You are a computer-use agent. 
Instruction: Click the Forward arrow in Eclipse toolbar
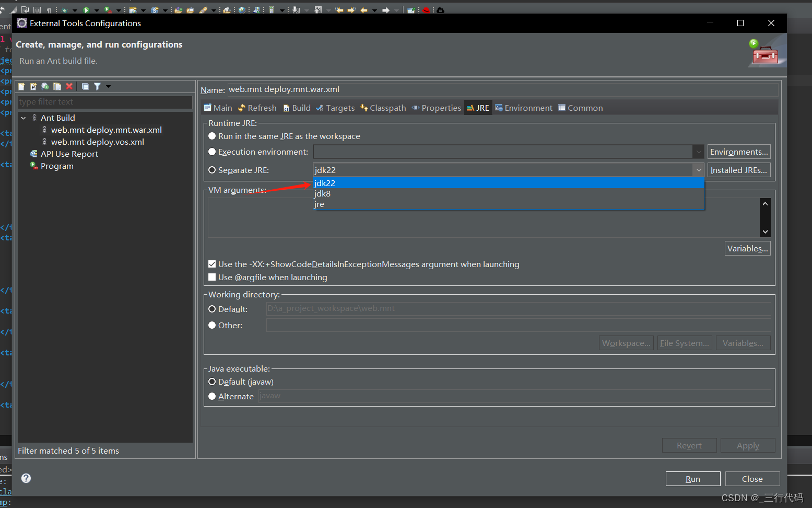pos(385,10)
